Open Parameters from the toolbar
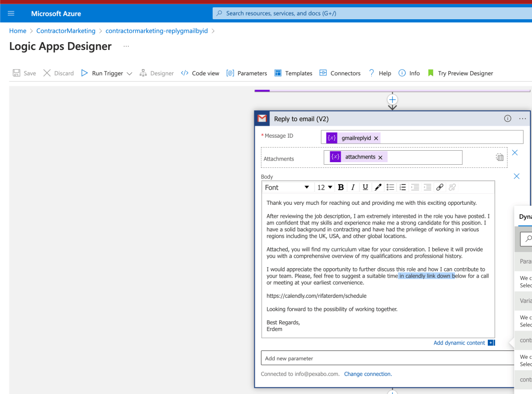 246,73
